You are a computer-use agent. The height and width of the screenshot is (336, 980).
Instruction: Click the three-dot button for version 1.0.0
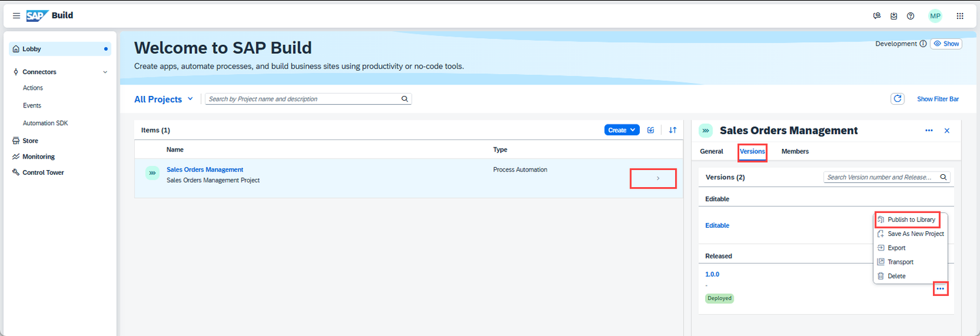click(x=941, y=289)
